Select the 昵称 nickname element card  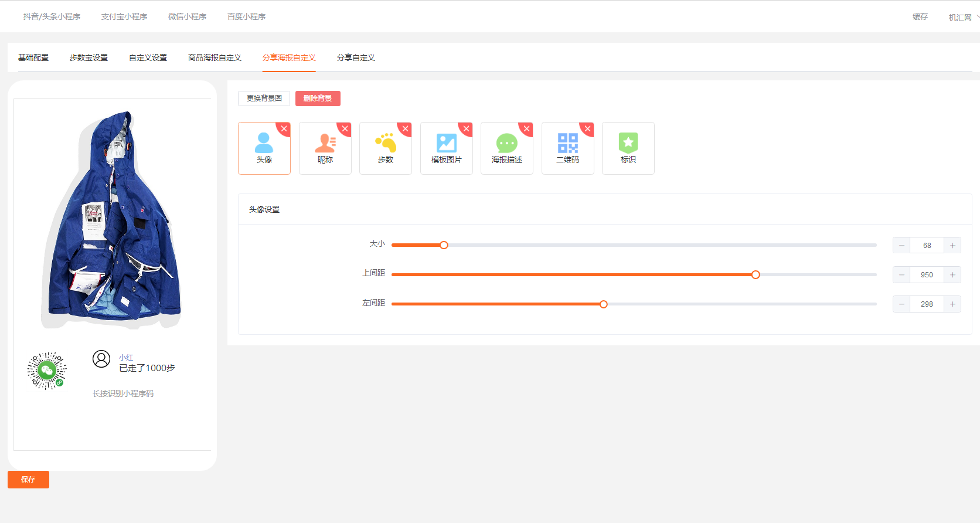pyautogui.click(x=325, y=148)
